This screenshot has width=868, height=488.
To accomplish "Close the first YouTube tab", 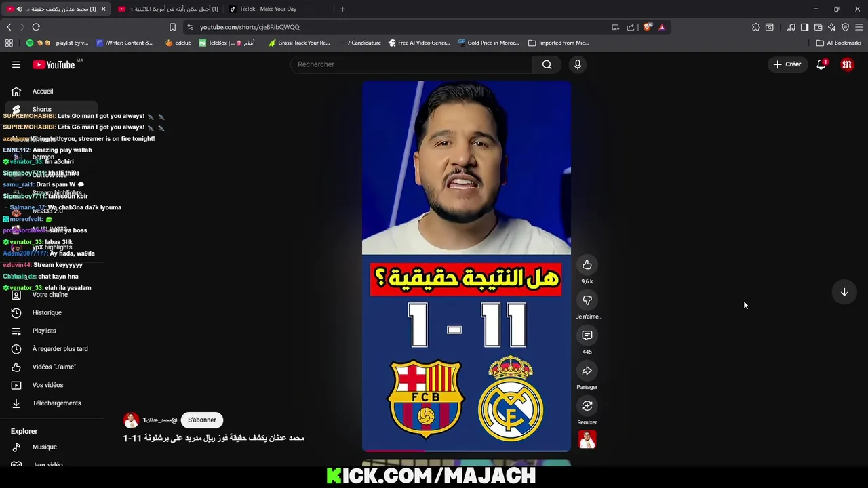I will pos(104,9).
